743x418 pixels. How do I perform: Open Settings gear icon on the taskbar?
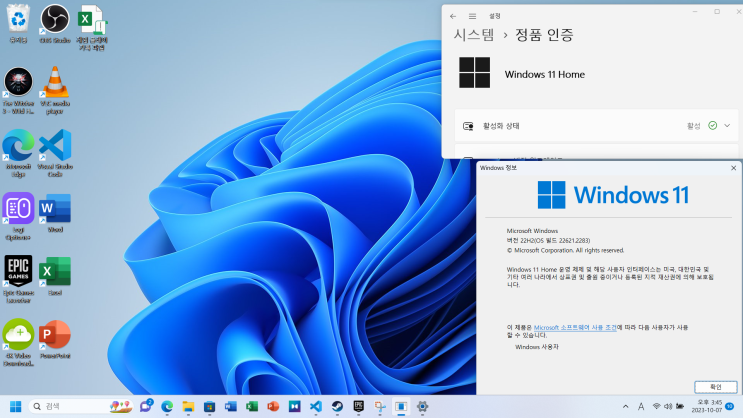point(423,407)
